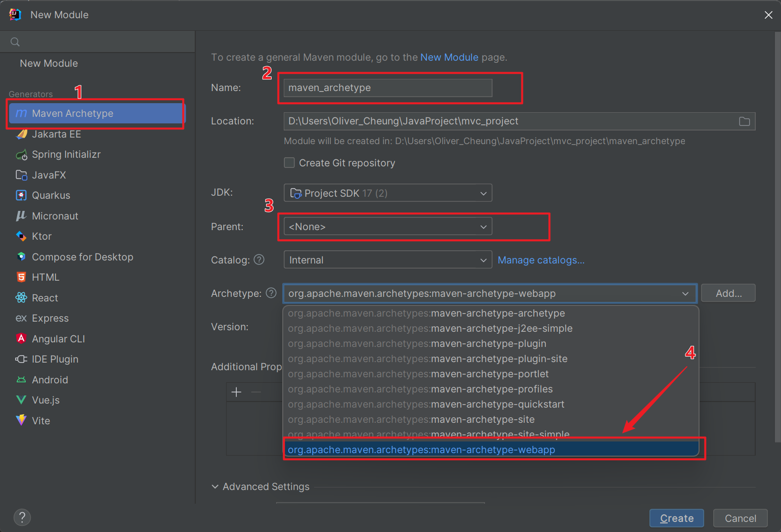Choose the Jakarta EE generator icon

coord(21,134)
